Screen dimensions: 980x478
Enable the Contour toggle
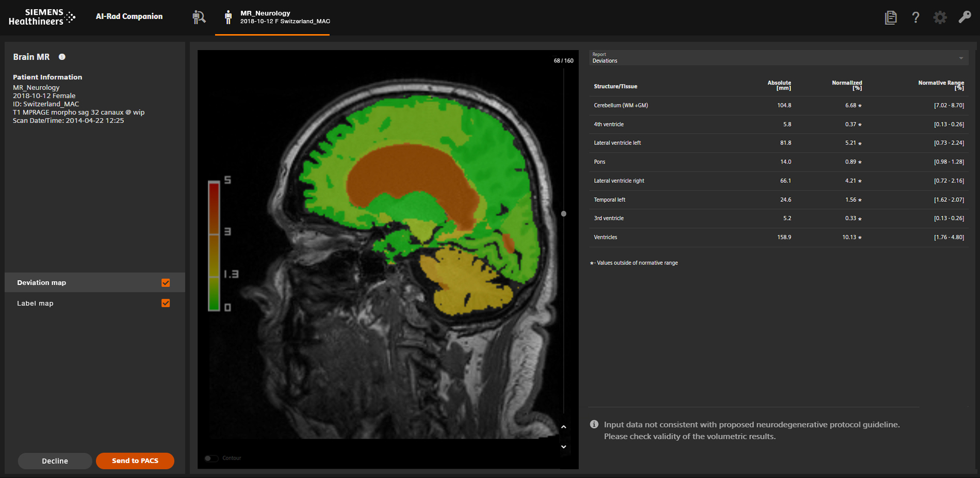tap(211, 458)
